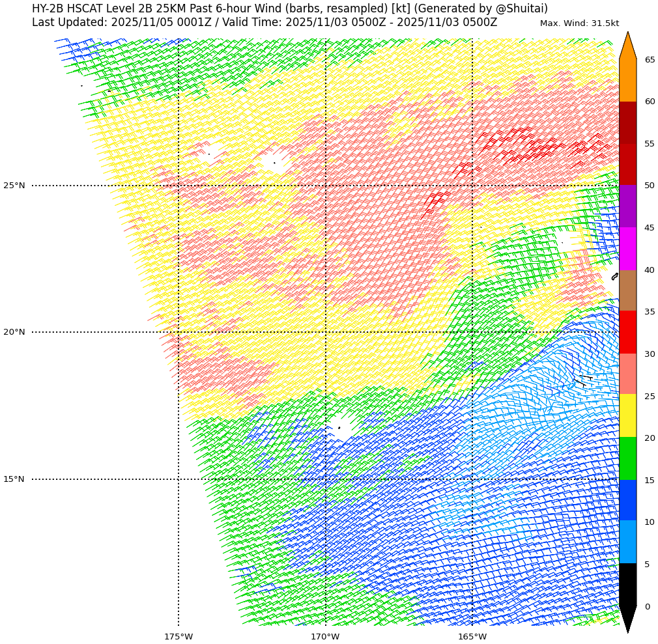The width and height of the screenshot is (658, 644).
Task: Click the 25°N latitude axis label
Action: click(14, 186)
